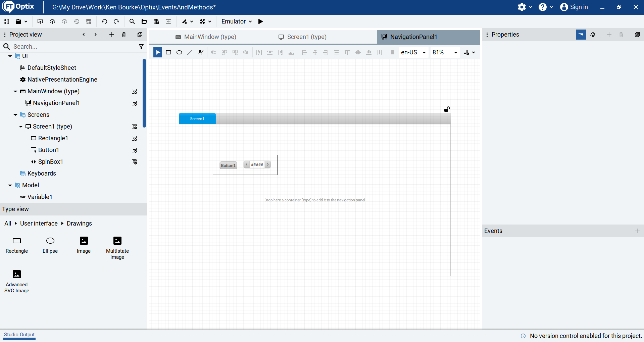This screenshot has height=342, width=644.
Task: Click the All breadcrumb in Type view
Action: 8,224
